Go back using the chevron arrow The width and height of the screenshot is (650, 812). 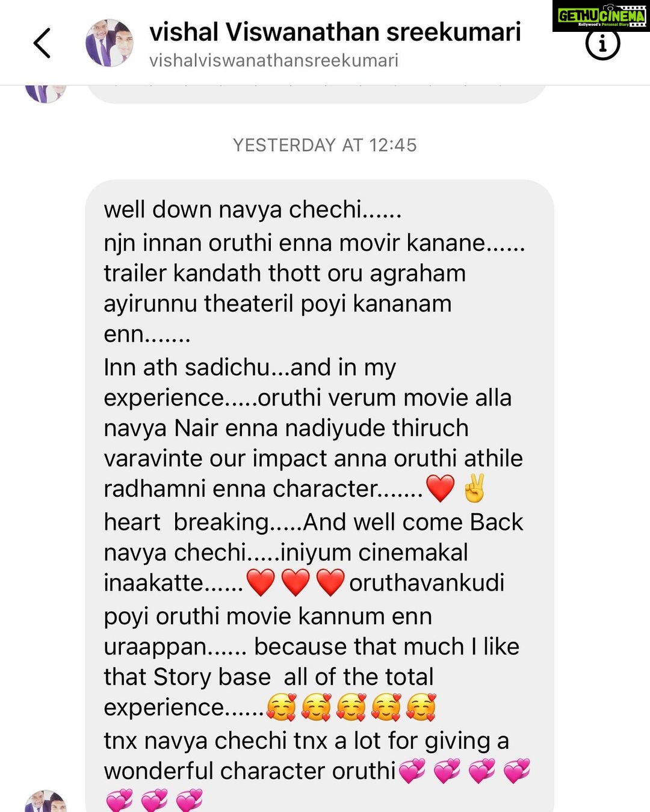coord(42,43)
